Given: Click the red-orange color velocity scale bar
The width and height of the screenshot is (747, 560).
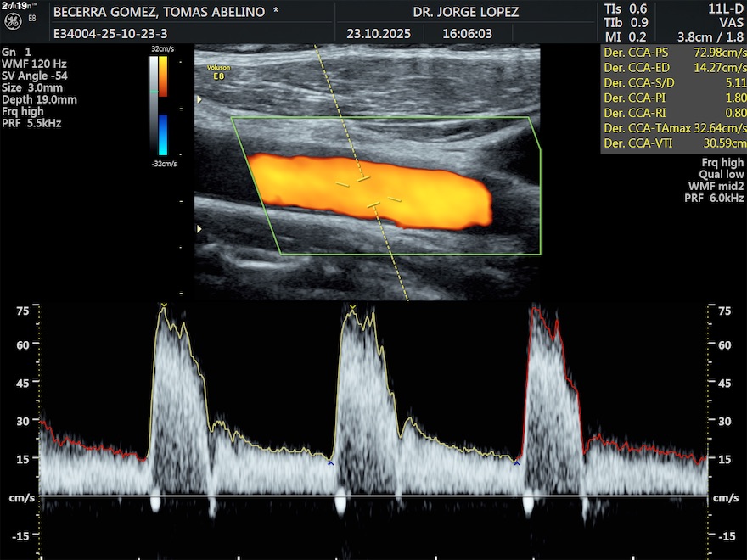Looking at the screenshot, I should coord(162,77).
